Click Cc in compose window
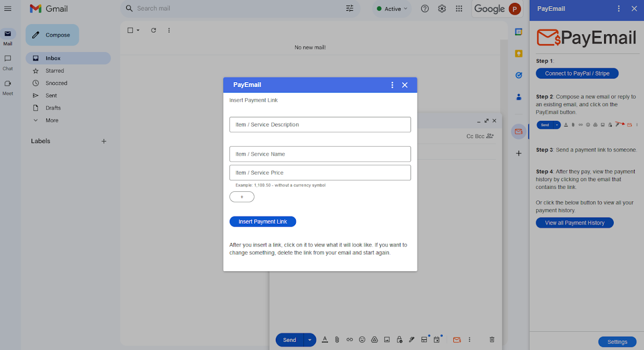This screenshot has width=644, height=350. 470,136
